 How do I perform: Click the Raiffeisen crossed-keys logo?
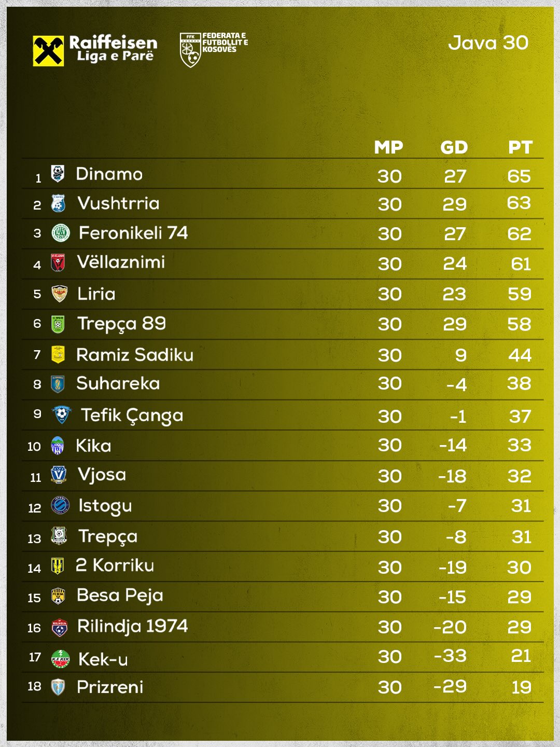[x=48, y=51]
